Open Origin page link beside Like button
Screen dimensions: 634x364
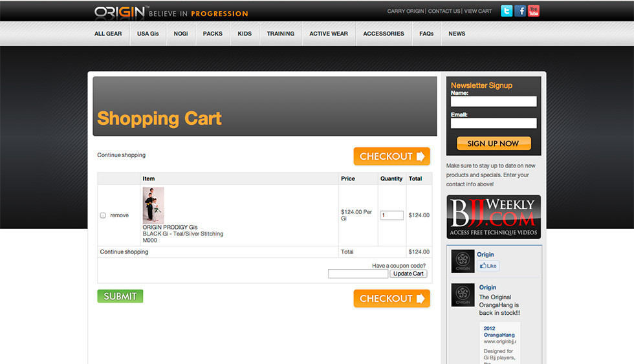pyautogui.click(x=485, y=255)
